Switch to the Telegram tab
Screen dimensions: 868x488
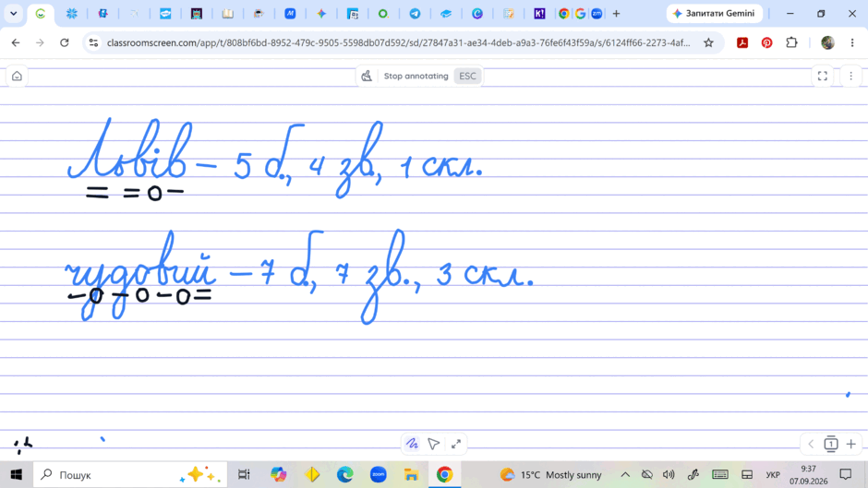(x=415, y=14)
